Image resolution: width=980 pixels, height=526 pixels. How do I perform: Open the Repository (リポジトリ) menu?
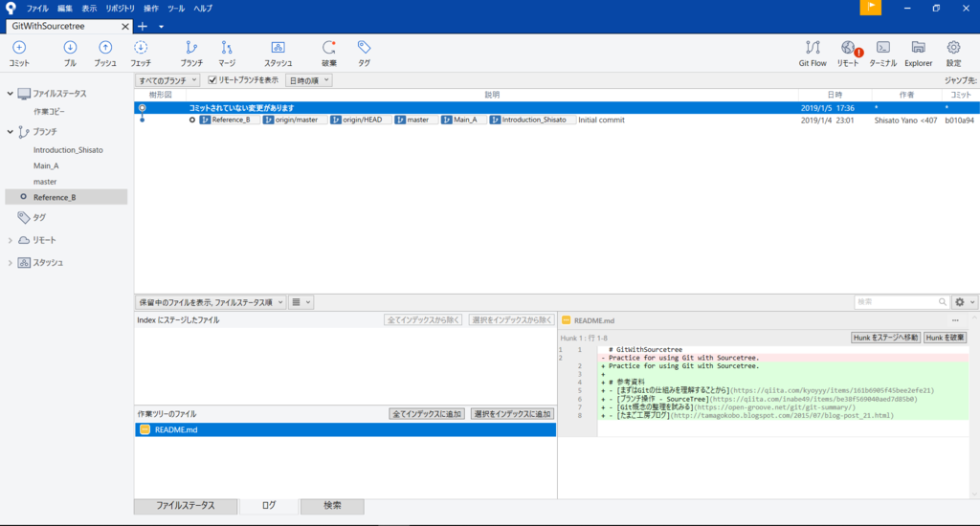[120, 9]
